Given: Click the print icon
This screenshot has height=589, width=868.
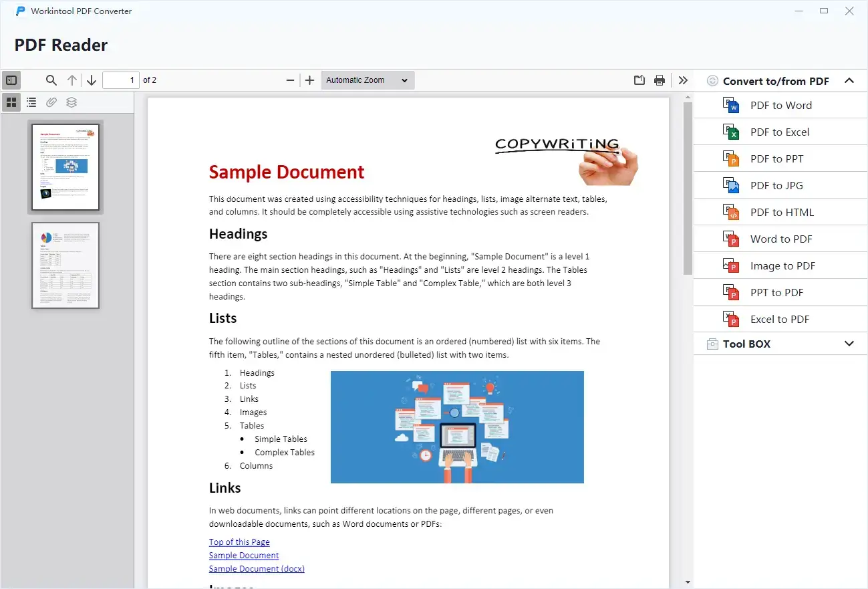Looking at the screenshot, I should pyautogui.click(x=660, y=80).
